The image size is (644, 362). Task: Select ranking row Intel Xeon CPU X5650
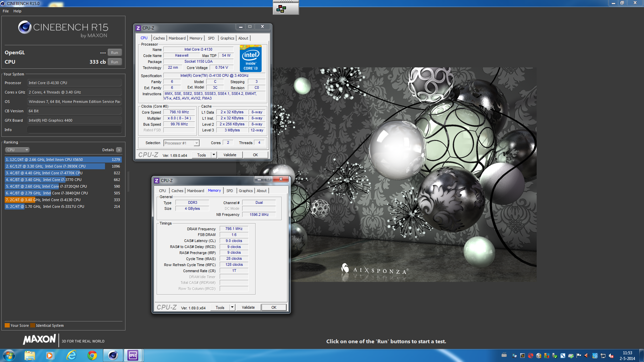63,160
